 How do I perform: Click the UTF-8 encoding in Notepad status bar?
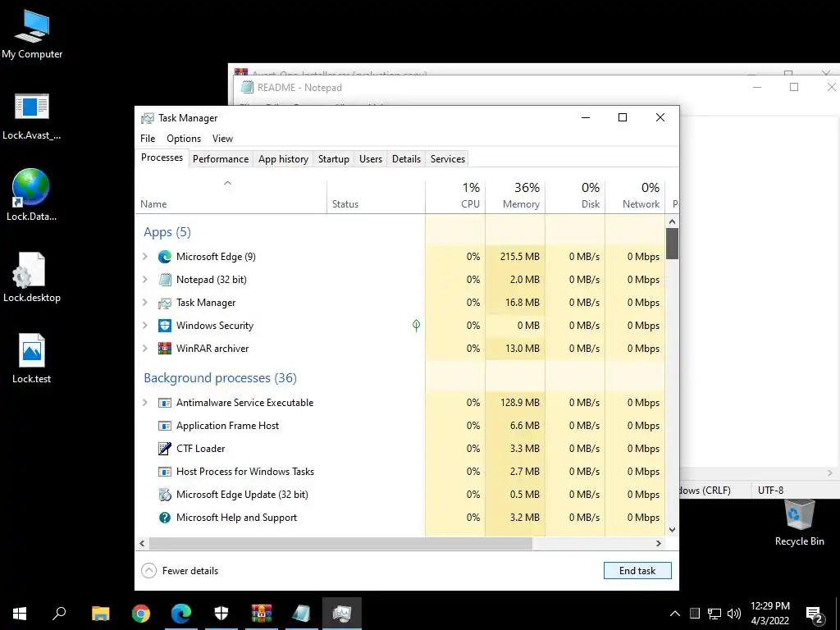(x=770, y=491)
